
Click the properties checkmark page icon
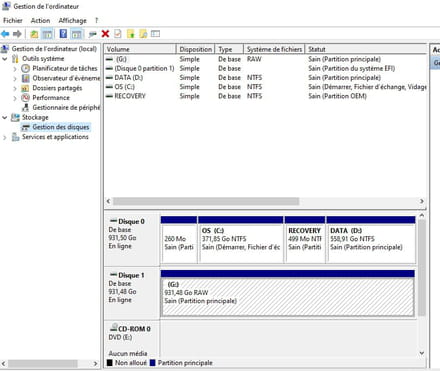[x=118, y=34]
